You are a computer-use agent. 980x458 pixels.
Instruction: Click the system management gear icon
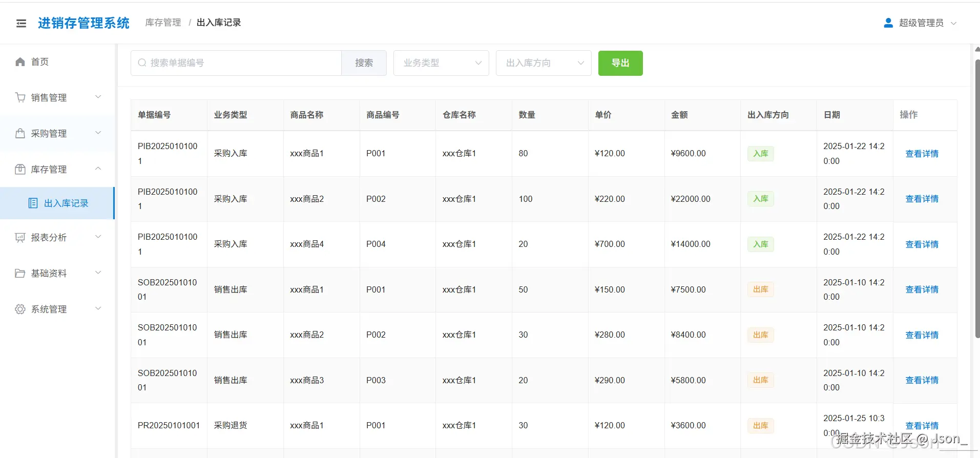click(x=20, y=309)
